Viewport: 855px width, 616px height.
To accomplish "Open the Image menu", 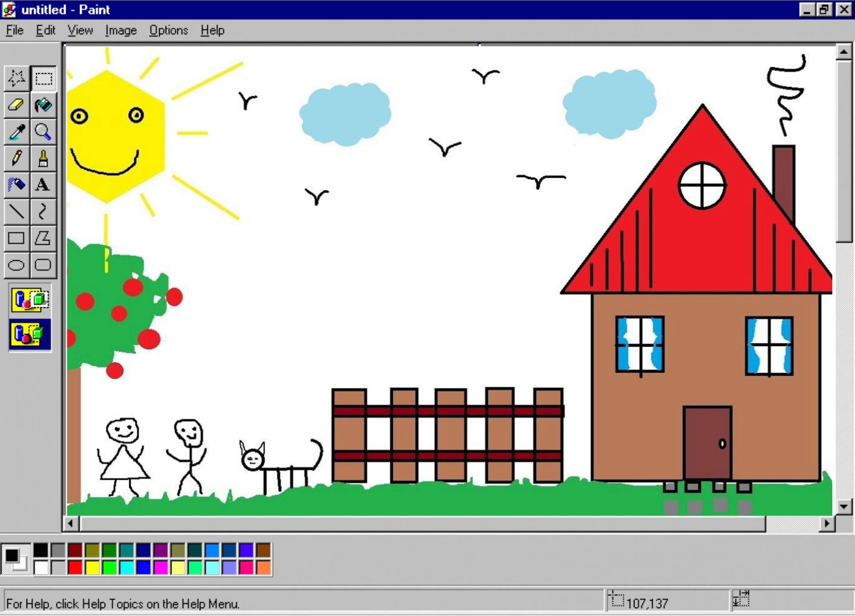I will pyautogui.click(x=121, y=30).
